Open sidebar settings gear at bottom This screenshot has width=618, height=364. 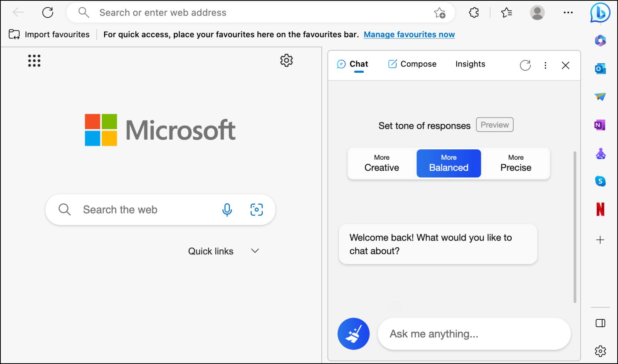pyautogui.click(x=600, y=351)
